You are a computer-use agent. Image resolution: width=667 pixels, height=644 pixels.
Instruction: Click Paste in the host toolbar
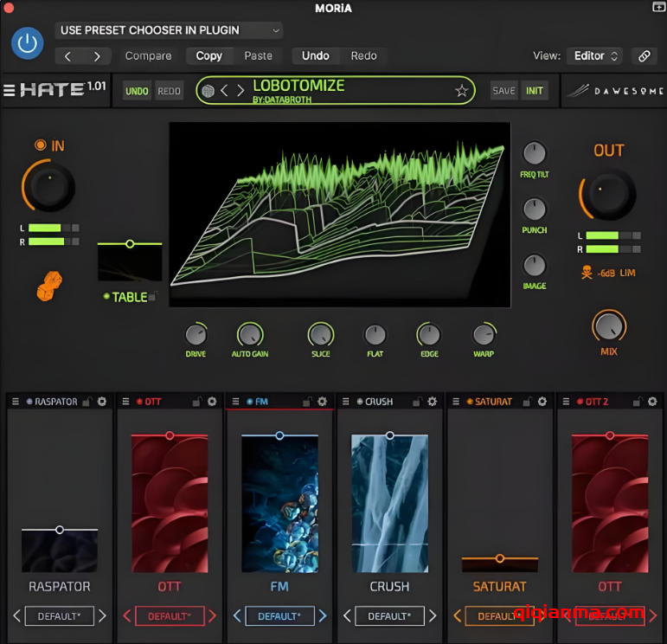[258, 55]
